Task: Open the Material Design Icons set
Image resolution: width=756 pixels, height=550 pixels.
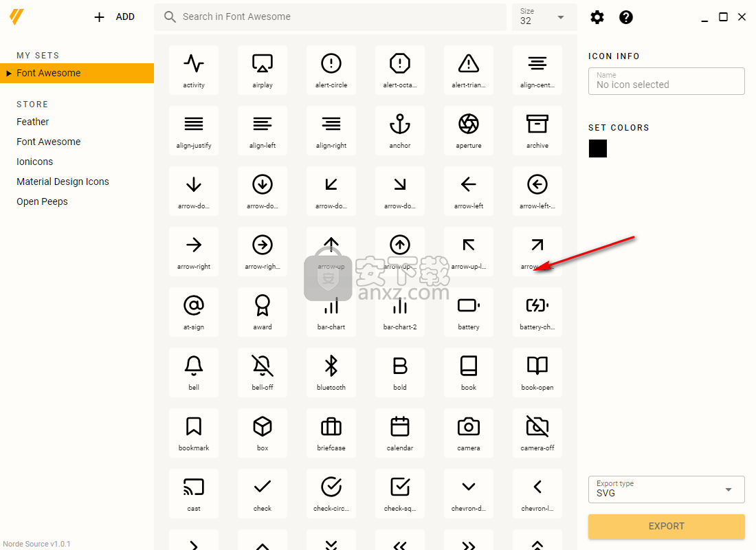Action: click(x=63, y=181)
